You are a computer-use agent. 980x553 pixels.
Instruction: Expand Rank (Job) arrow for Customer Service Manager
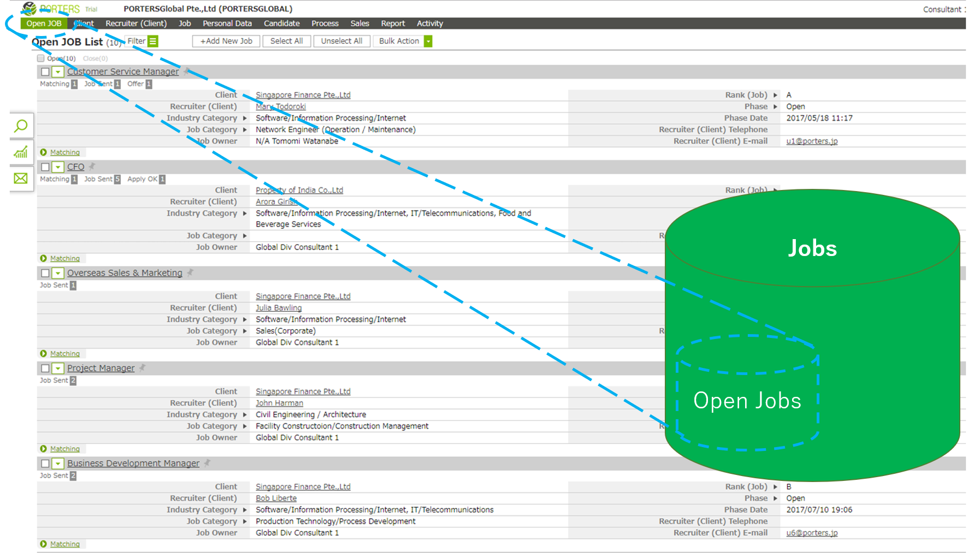[775, 95]
